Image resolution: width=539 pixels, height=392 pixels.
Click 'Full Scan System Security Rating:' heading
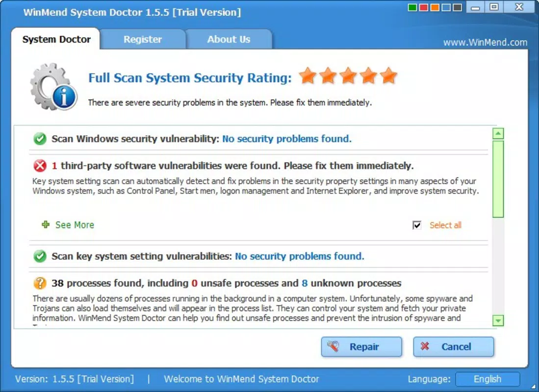pos(190,78)
